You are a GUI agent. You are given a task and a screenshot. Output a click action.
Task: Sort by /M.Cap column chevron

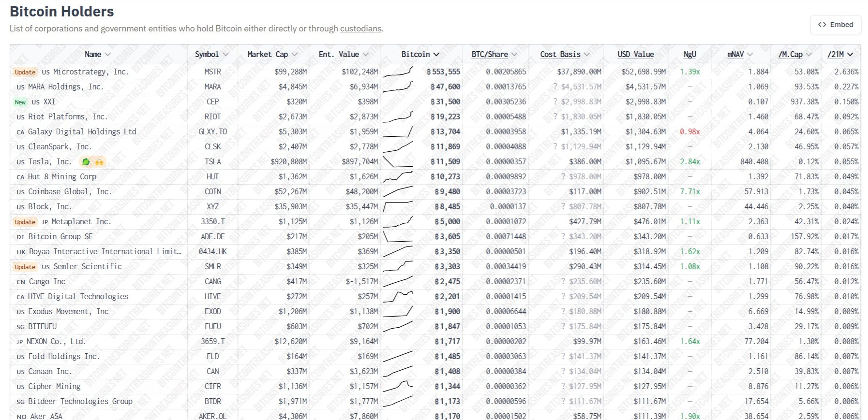tap(808, 54)
